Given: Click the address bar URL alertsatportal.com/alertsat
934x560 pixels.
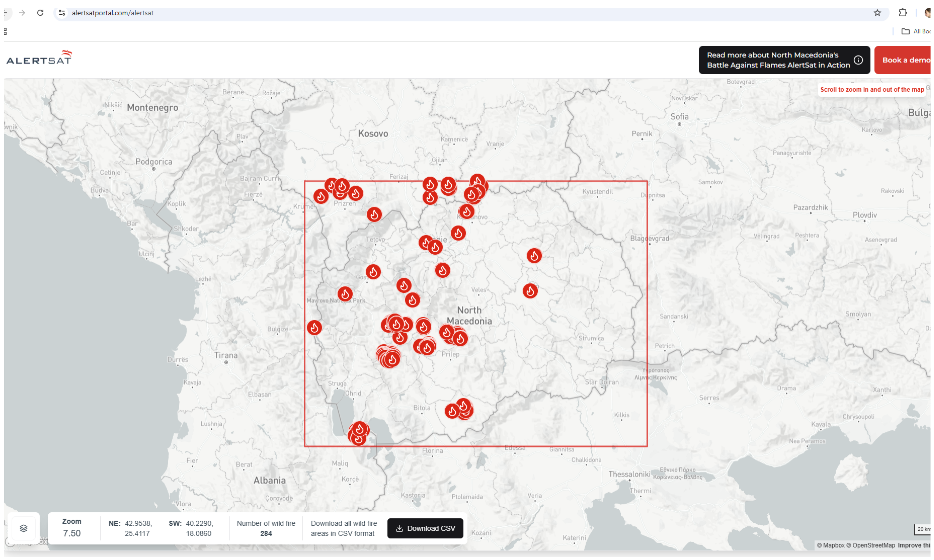Looking at the screenshot, I should [x=113, y=13].
